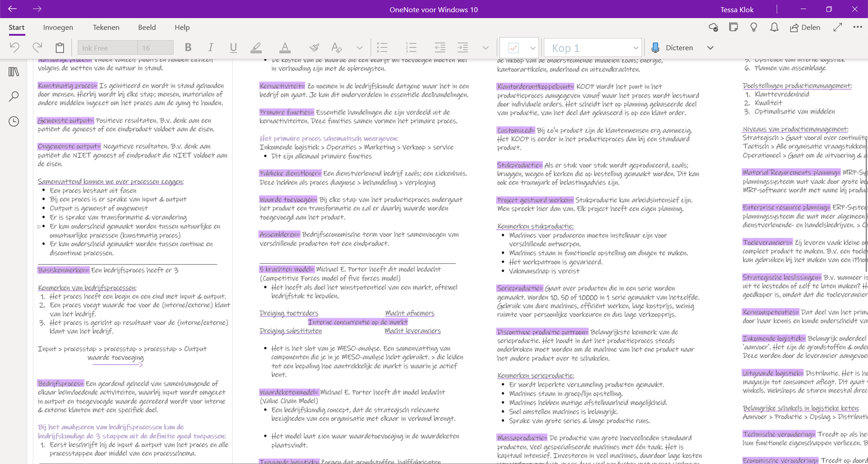Image resolution: width=868 pixels, height=464 pixels.
Task: Click the Paste button
Action: point(60,47)
